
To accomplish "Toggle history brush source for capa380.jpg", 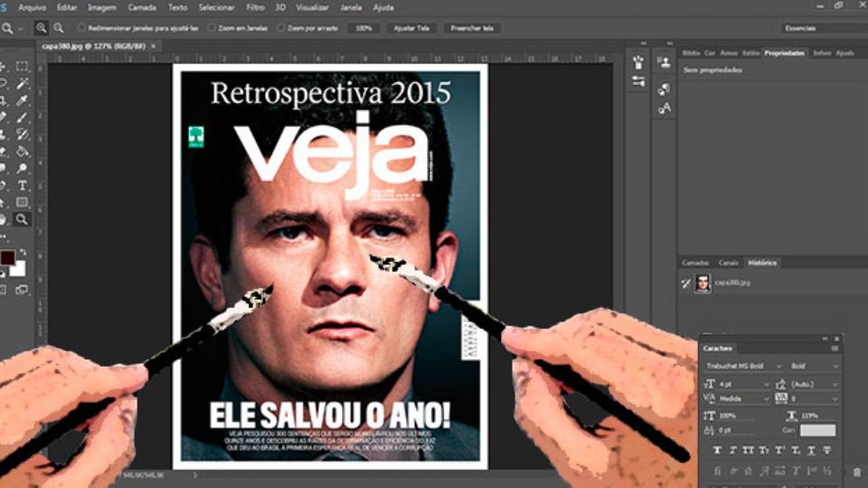I will 686,284.
